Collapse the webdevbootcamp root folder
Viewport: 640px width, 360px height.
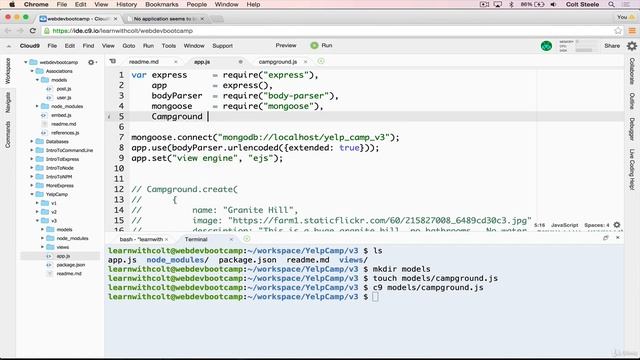tap(26, 62)
